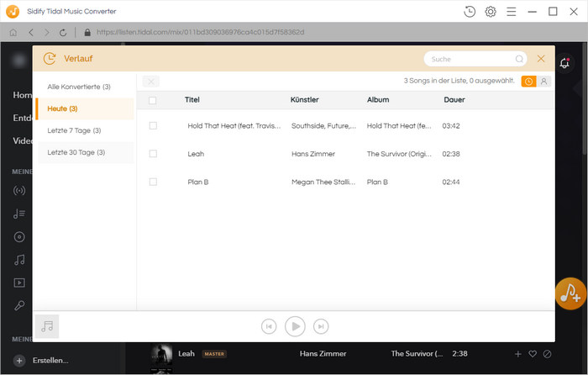The height and width of the screenshot is (375, 588).
Task: Click the MASTER badge beside Leah
Action: coord(214,354)
